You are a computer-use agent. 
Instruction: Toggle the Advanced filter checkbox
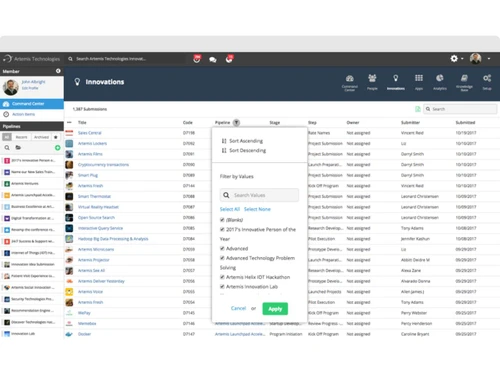(222, 248)
